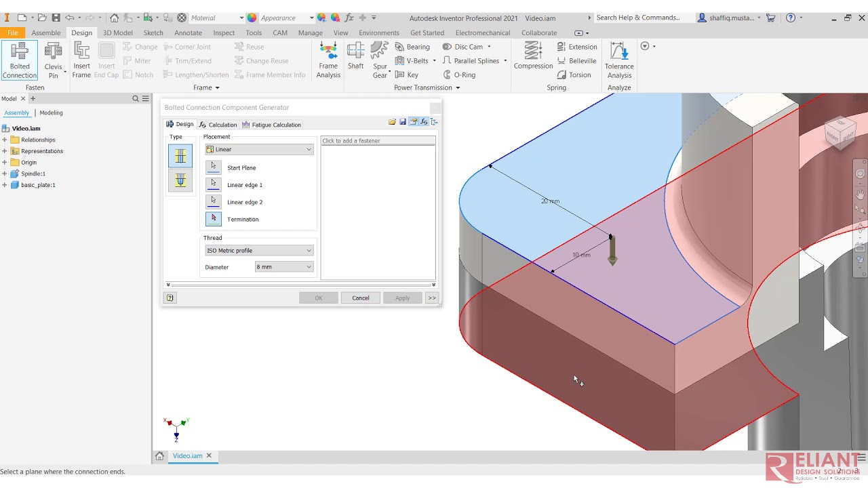Expand the Origin folder
The width and height of the screenshot is (868, 488).
pyautogui.click(x=5, y=163)
